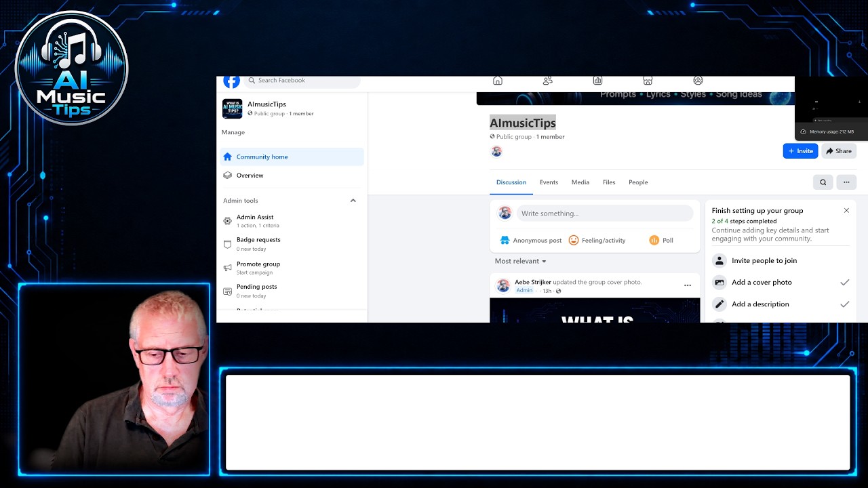Click the Poll label
Image resolution: width=868 pixels, height=488 pixels.
pyautogui.click(x=668, y=241)
